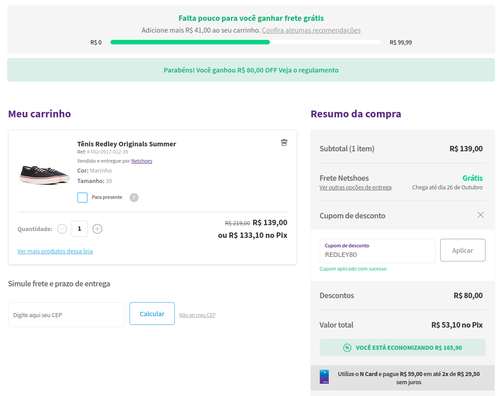
Task: Increase quantity with the plus button
Action: coord(97,229)
